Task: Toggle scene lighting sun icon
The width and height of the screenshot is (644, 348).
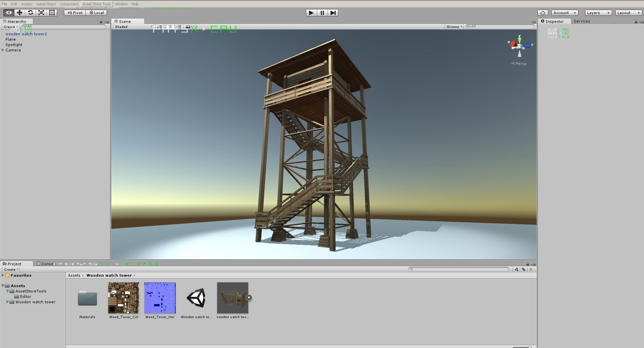Action: pos(171,27)
